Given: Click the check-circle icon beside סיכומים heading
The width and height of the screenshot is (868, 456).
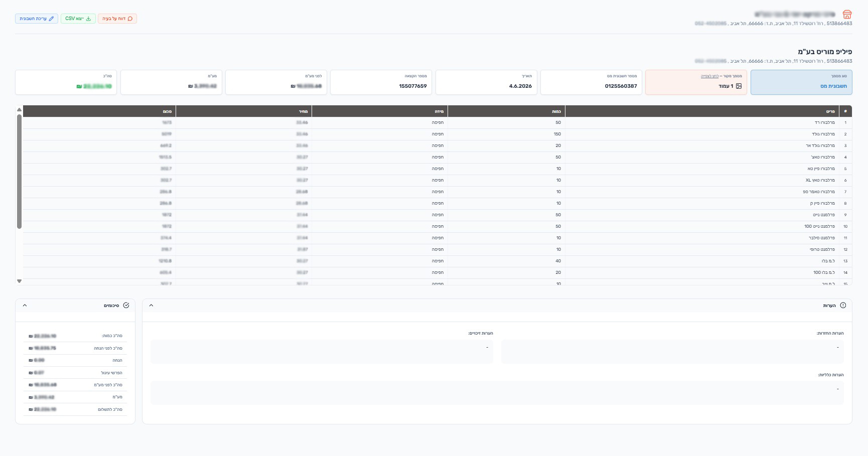Looking at the screenshot, I should 126,306.
